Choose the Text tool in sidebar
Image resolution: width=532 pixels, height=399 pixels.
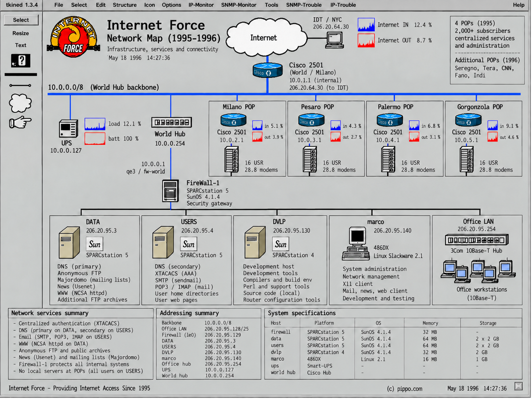(x=21, y=45)
